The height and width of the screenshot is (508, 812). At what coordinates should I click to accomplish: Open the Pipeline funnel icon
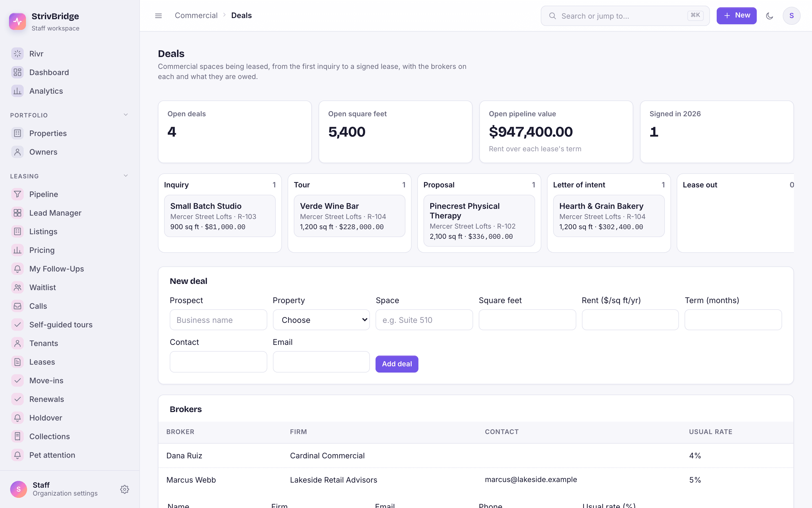point(17,194)
